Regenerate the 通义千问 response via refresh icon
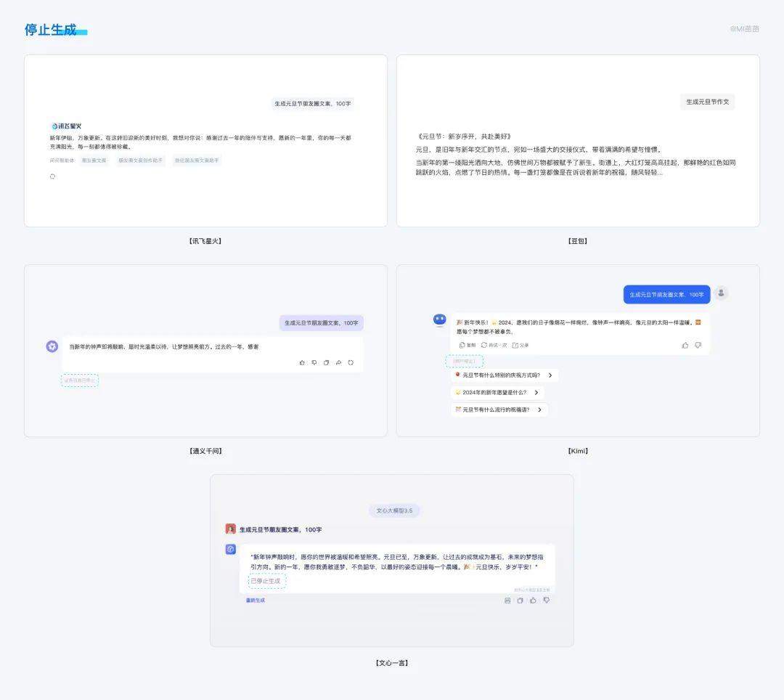The image size is (784, 700). [x=351, y=362]
